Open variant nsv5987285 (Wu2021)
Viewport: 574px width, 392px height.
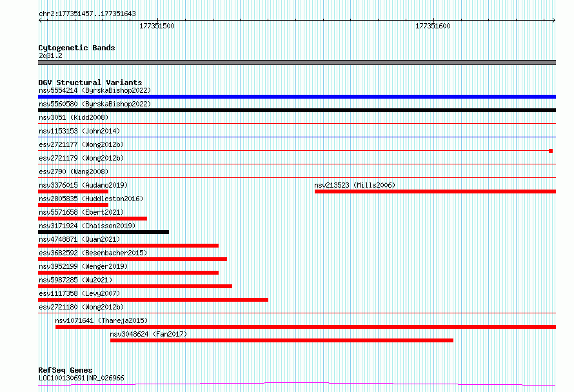coord(75,280)
